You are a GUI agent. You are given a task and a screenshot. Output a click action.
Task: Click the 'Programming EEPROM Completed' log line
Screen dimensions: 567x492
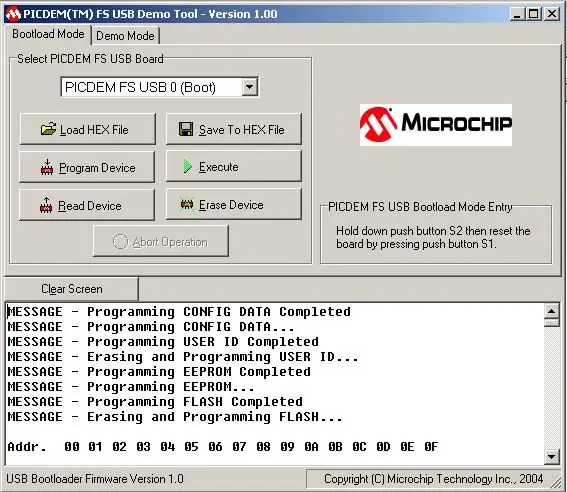point(159,372)
